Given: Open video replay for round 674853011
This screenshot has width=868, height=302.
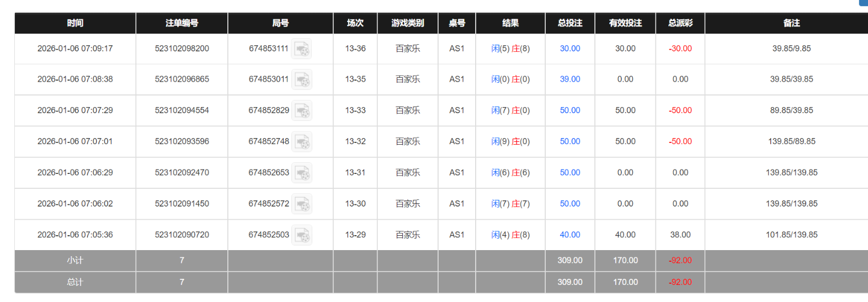Looking at the screenshot, I should point(301,80).
